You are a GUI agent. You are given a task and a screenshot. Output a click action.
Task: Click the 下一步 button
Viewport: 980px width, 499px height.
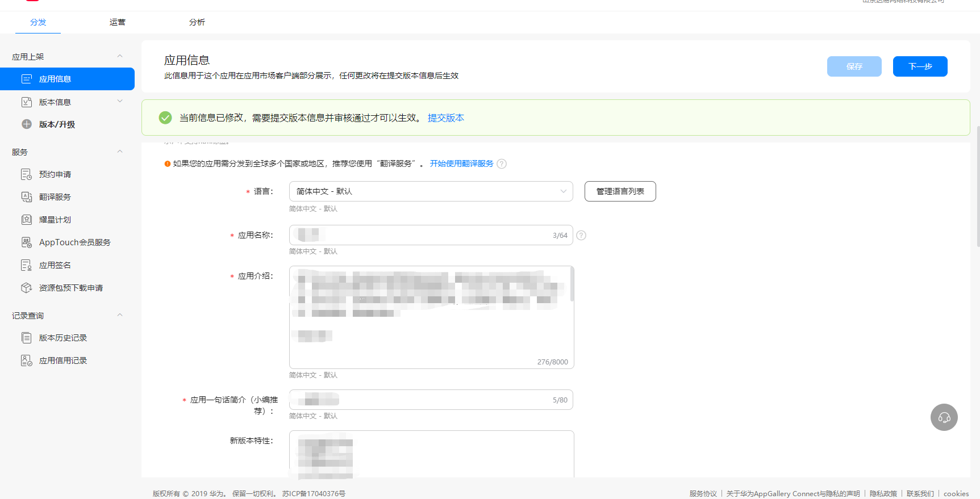pyautogui.click(x=920, y=66)
